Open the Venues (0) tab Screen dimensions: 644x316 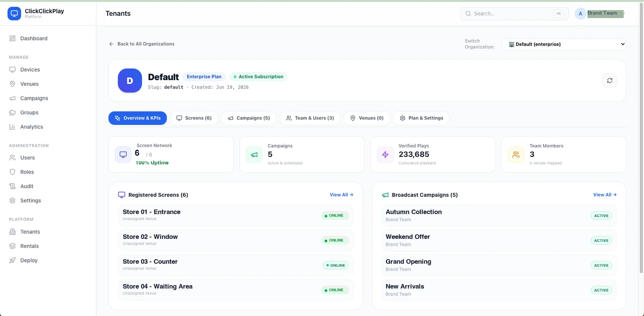pyautogui.click(x=367, y=118)
